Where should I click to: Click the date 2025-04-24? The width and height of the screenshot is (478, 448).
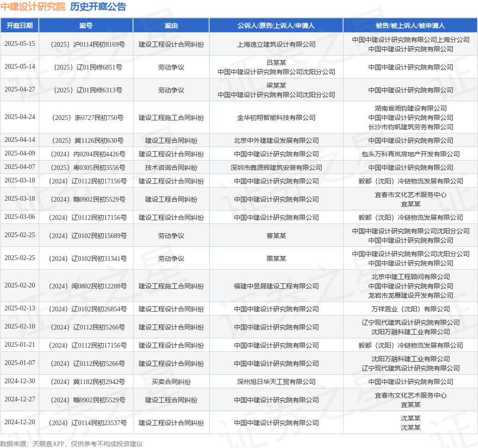coord(20,117)
